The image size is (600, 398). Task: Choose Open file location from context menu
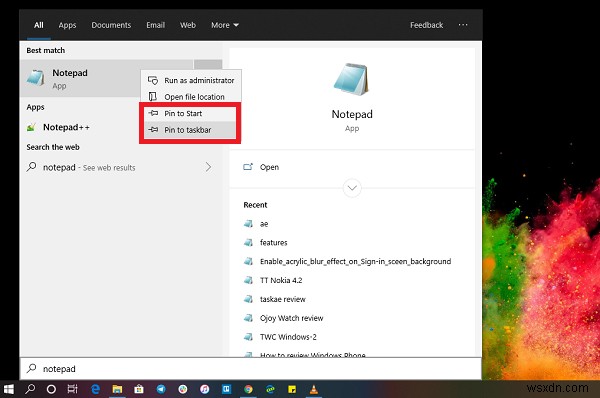(x=191, y=97)
